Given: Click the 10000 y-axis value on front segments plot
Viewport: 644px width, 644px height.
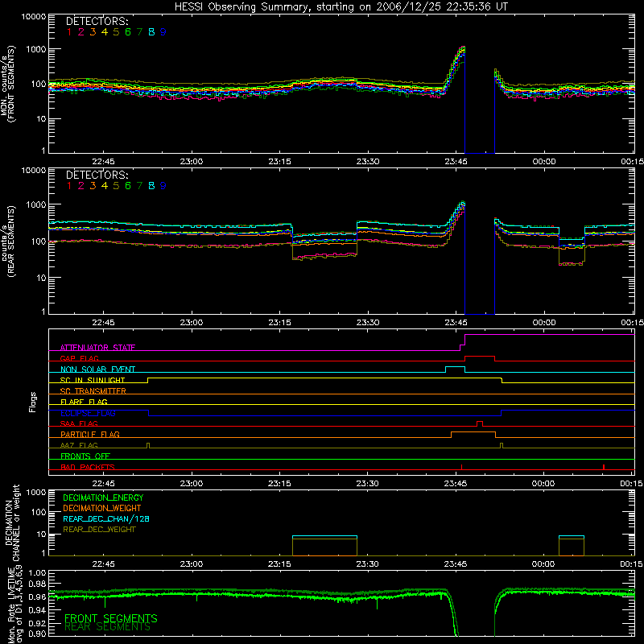Looking at the screenshot, I should [x=33, y=16].
